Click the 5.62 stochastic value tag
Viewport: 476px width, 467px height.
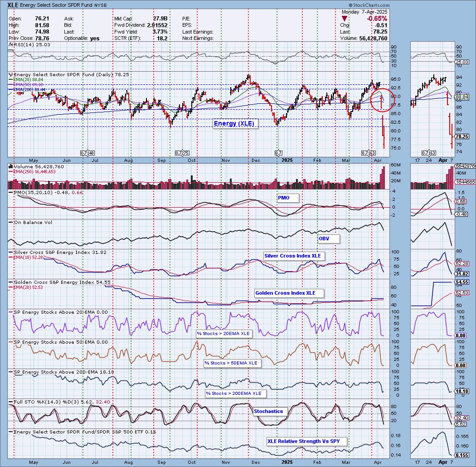pos(461,424)
